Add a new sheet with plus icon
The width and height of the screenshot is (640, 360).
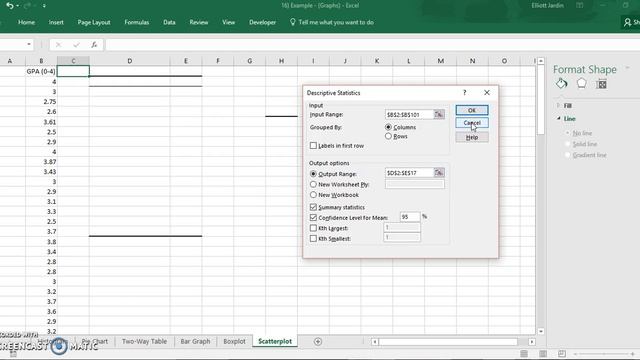(318, 342)
